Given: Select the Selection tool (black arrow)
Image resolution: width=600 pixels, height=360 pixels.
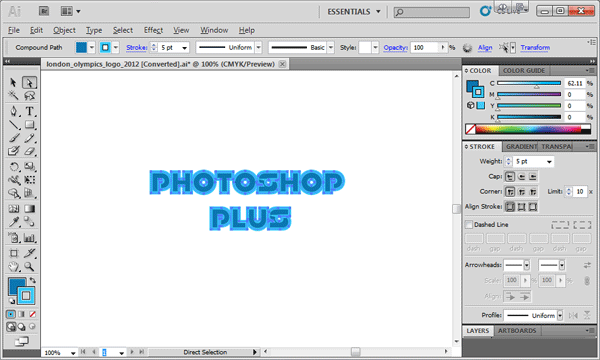Looking at the screenshot, I should pyautogui.click(x=13, y=82).
